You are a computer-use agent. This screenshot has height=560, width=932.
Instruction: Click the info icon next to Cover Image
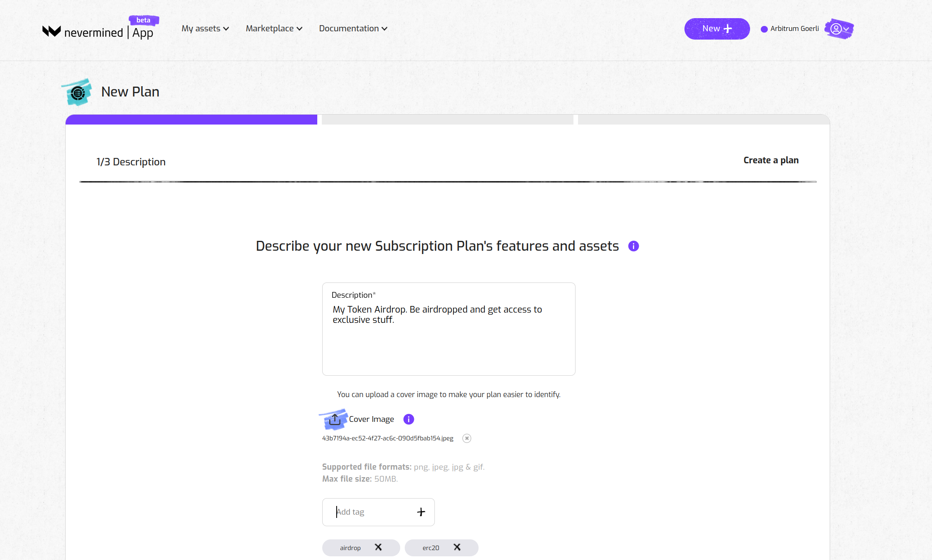[408, 419]
